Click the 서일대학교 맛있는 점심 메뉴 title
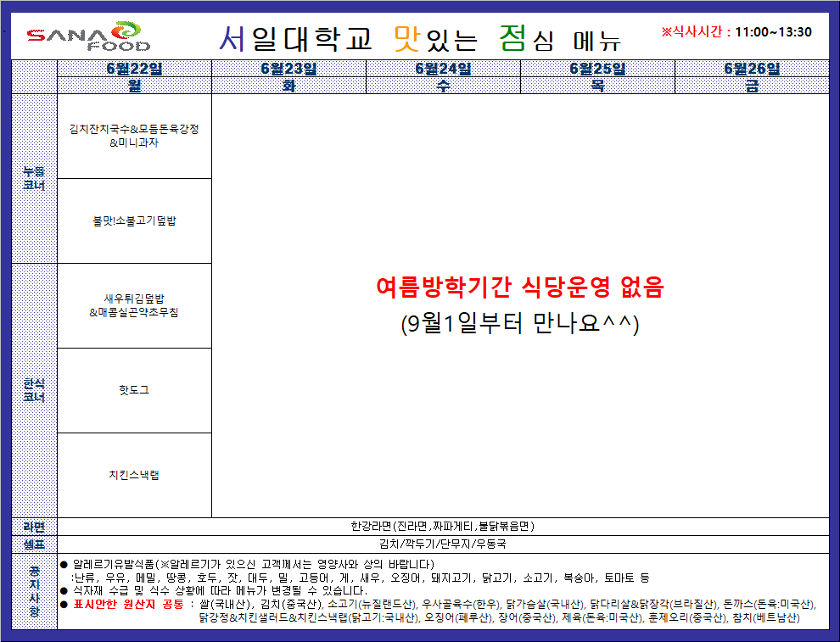Image resolution: width=840 pixels, height=642 pixels. coord(420,38)
